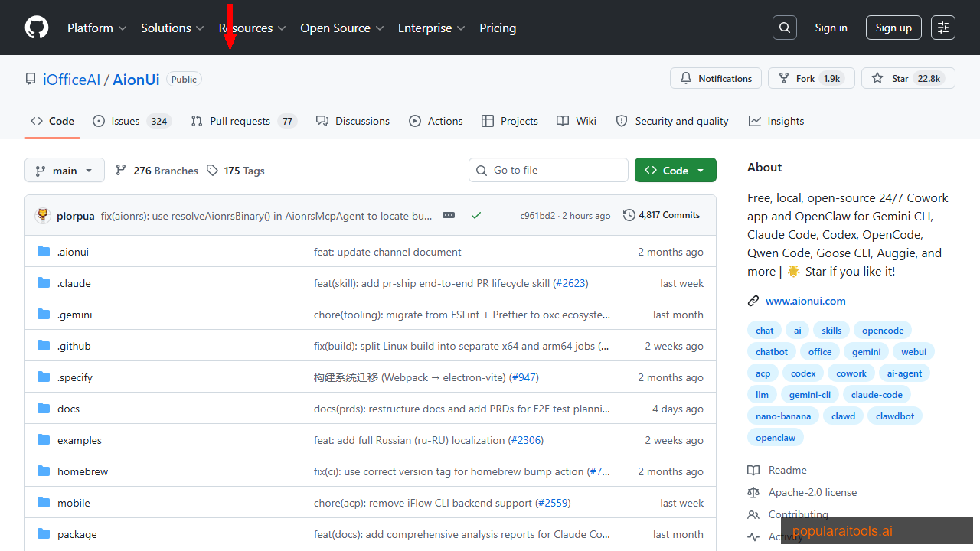980x551 pixels.
Task: Click the gemini-cli topic badge
Action: point(809,394)
